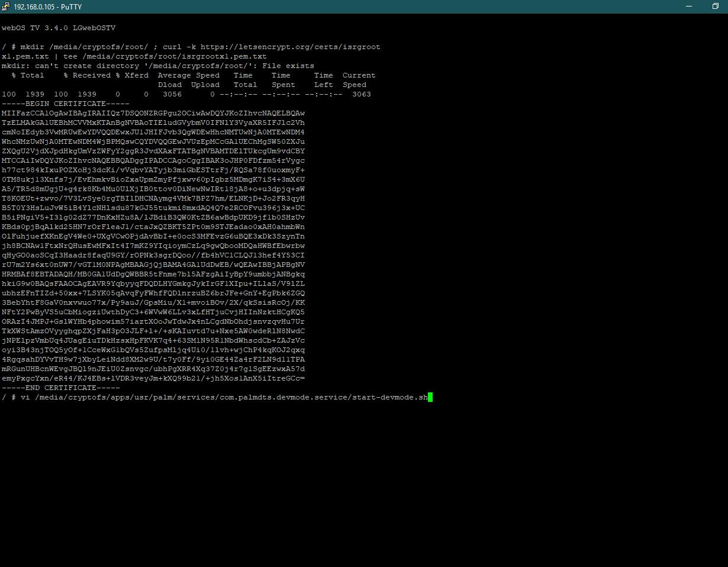Click the green terminal cursor block
The image size is (728, 567).
(430, 397)
